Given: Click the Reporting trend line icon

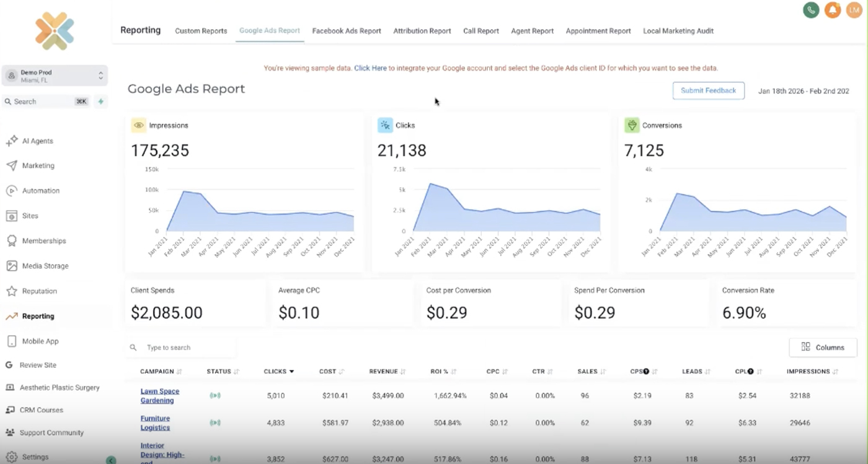Looking at the screenshot, I should (11, 316).
